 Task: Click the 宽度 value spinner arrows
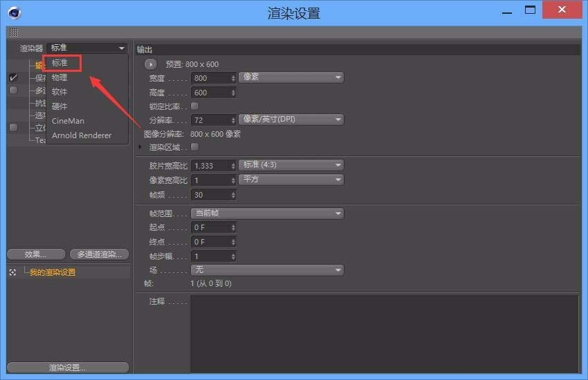233,78
